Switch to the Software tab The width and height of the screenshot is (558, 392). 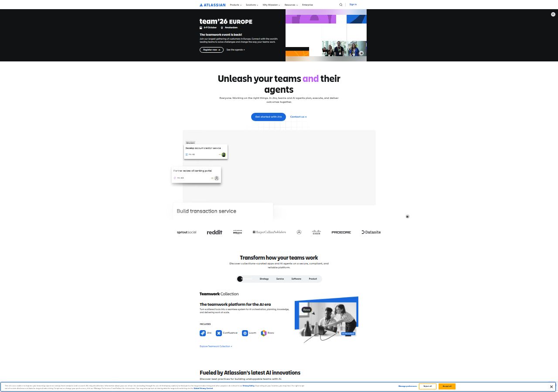296,279
